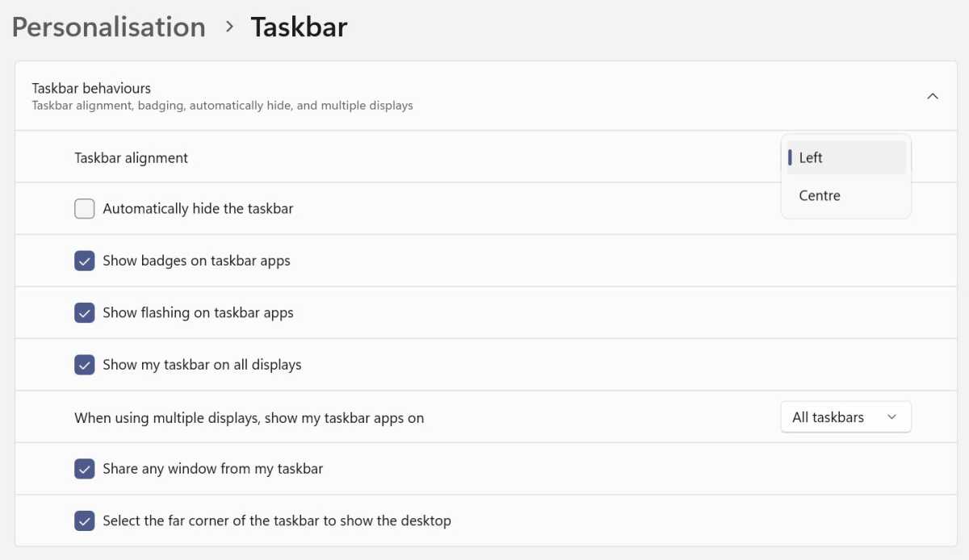Uncheck Select far corner to show desktop
969x560 pixels.
(85, 520)
